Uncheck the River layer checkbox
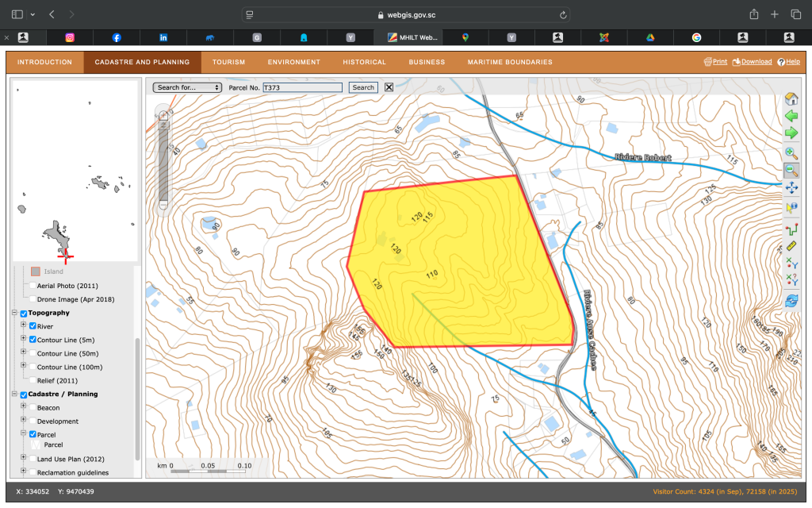The height and width of the screenshot is (508, 812). pyautogui.click(x=33, y=326)
